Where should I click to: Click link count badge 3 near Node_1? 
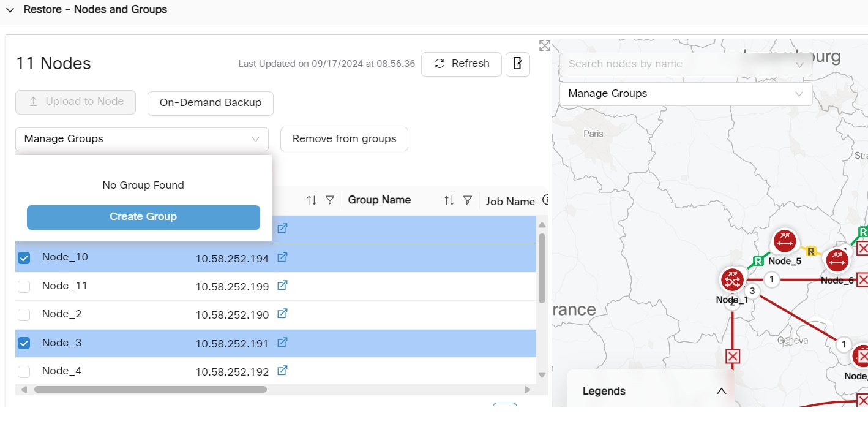point(752,290)
